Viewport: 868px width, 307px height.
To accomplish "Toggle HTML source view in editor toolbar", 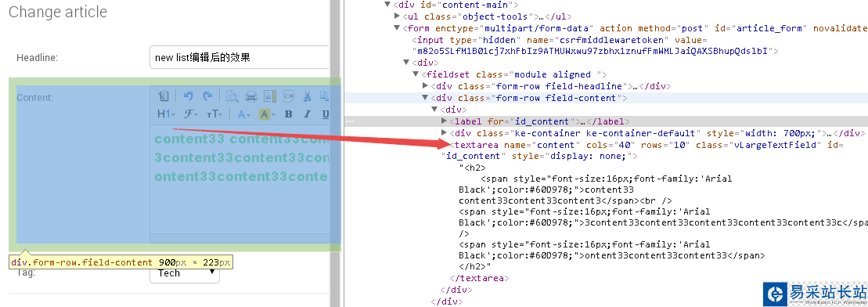I will (163, 96).
